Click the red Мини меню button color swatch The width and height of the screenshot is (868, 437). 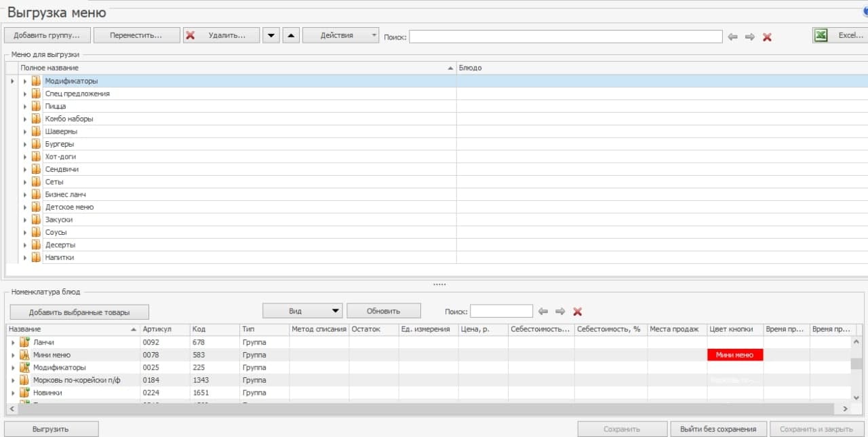735,354
